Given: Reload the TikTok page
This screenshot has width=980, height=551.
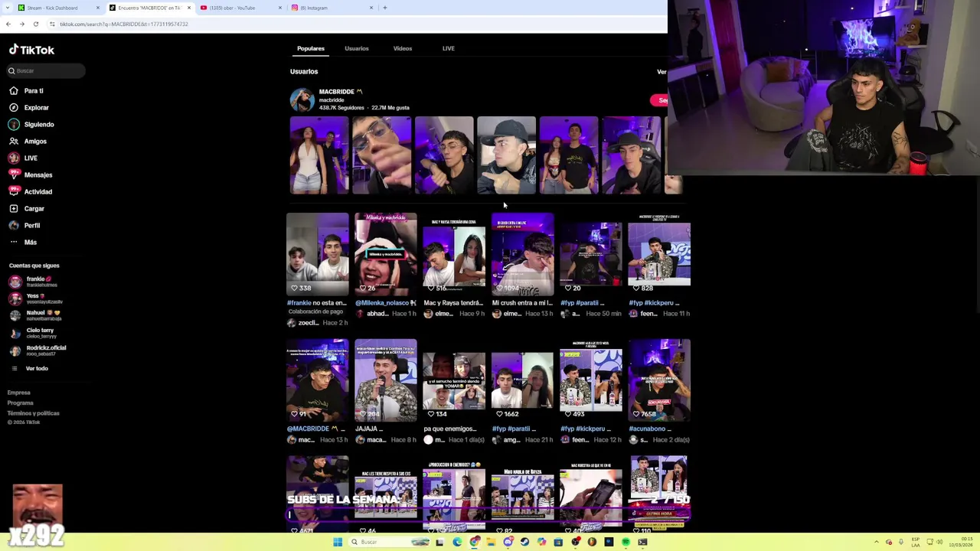Looking at the screenshot, I should pos(36,24).
